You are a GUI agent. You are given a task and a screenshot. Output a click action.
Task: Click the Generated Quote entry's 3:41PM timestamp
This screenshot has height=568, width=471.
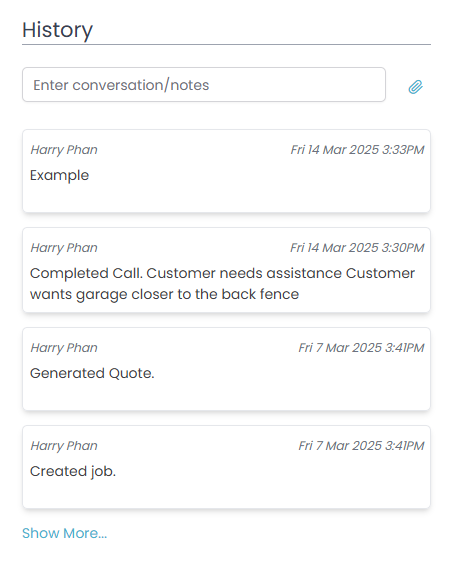[361, 348]
